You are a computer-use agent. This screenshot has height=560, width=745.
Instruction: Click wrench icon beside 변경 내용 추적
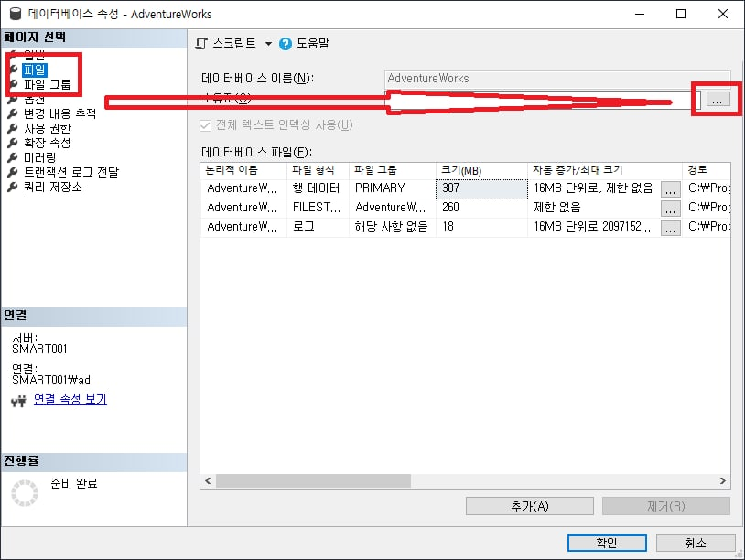pos(13,113)
